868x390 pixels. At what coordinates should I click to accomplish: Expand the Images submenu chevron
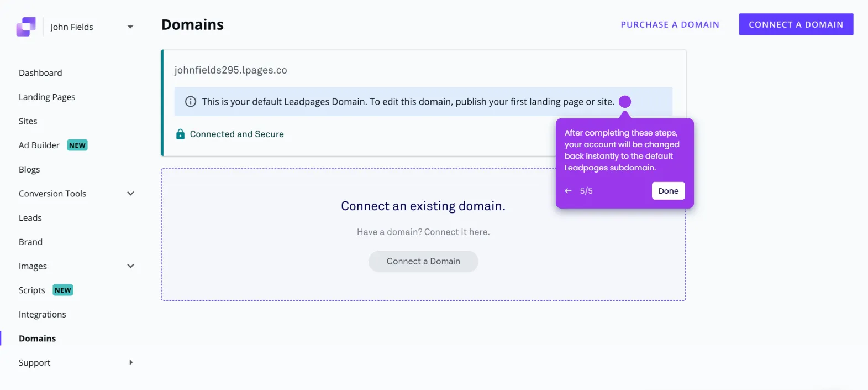[x=130, y=266]
